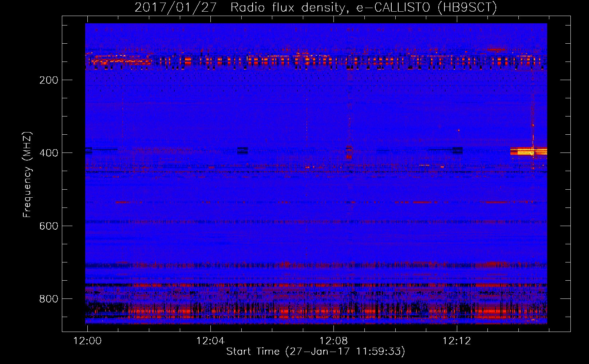Click the plot title showing e-CALLISTO (HB9SCT)
Viewport: 589px width, 364px height.
(x=316, y=7)
